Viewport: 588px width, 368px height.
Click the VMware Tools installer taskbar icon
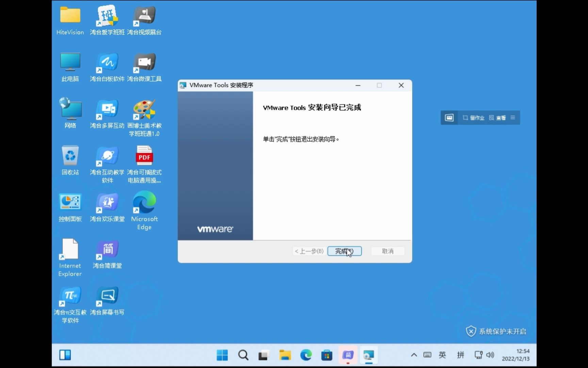369,355
